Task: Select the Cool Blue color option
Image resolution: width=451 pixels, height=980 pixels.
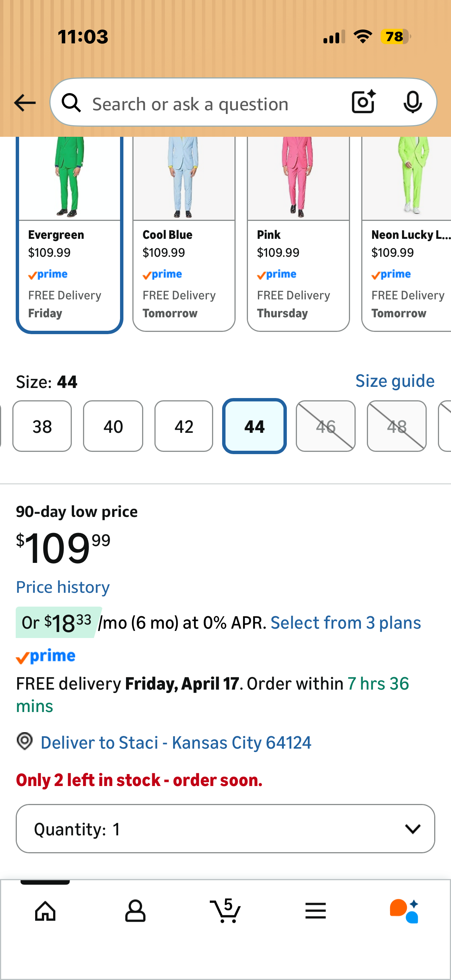Action: point(184,234)
